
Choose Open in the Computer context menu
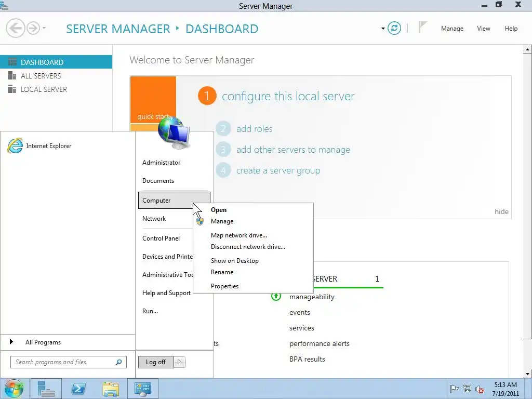219,210
